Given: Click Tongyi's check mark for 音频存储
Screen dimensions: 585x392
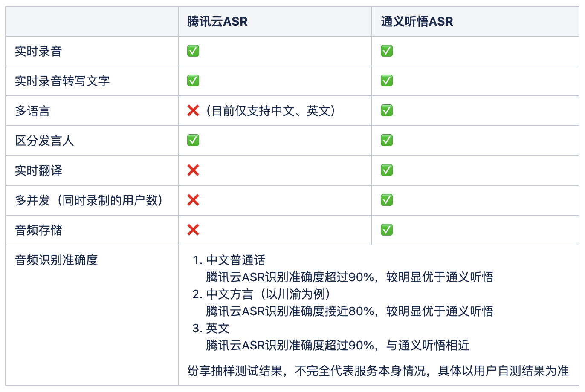Looking at the screenshot, I should 387,230.
